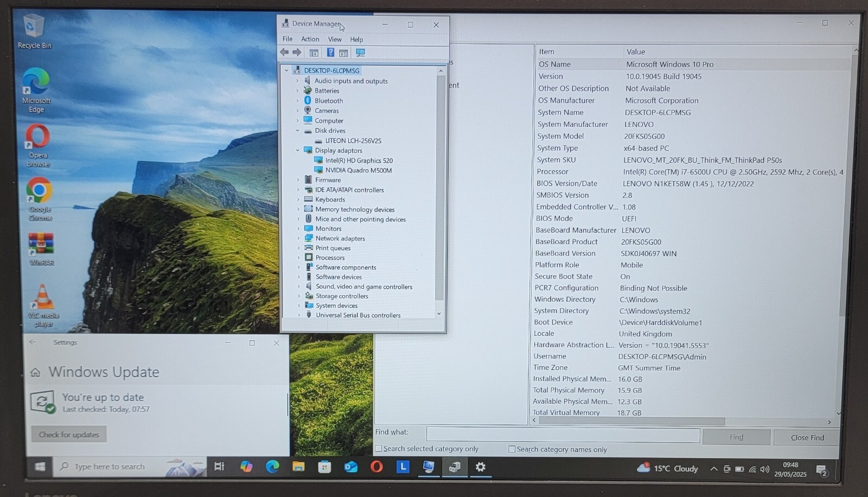This screenshot has width=868, height=497.
Task: Expand Audio inputs and outputs category
Action: click(x=297, y=81)
